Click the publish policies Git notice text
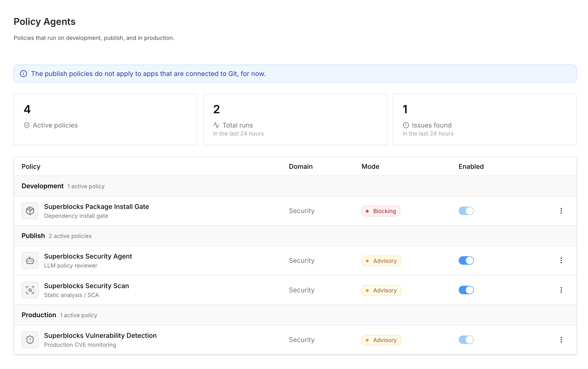The width and height of the screenshot is (588, 369). pyautogui.click(x=148, y=73)
